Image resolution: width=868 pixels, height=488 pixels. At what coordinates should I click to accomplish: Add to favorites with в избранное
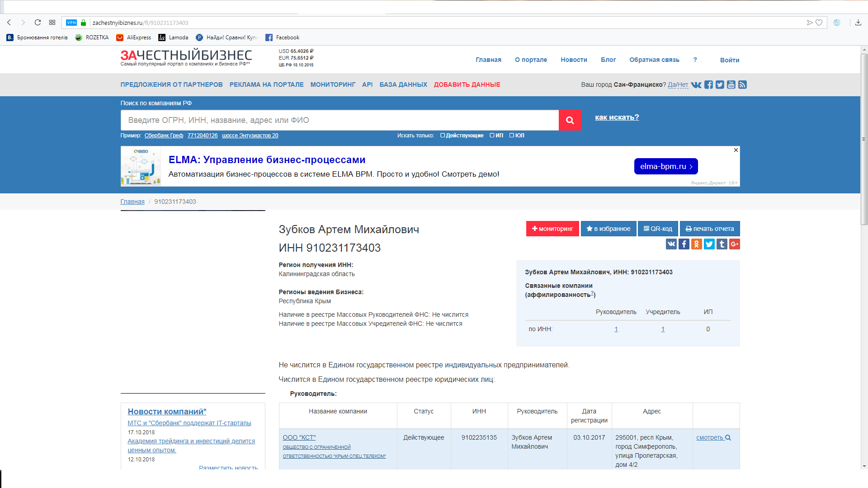[609, 229]
